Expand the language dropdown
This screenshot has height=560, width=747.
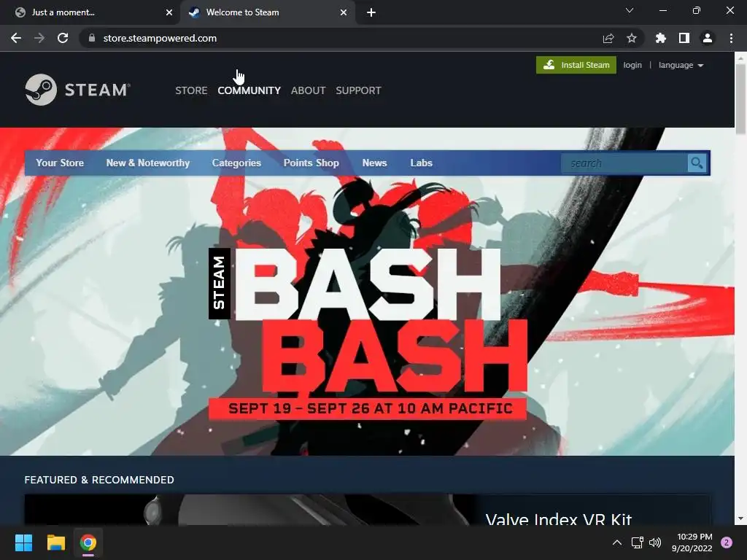point(681,65)
